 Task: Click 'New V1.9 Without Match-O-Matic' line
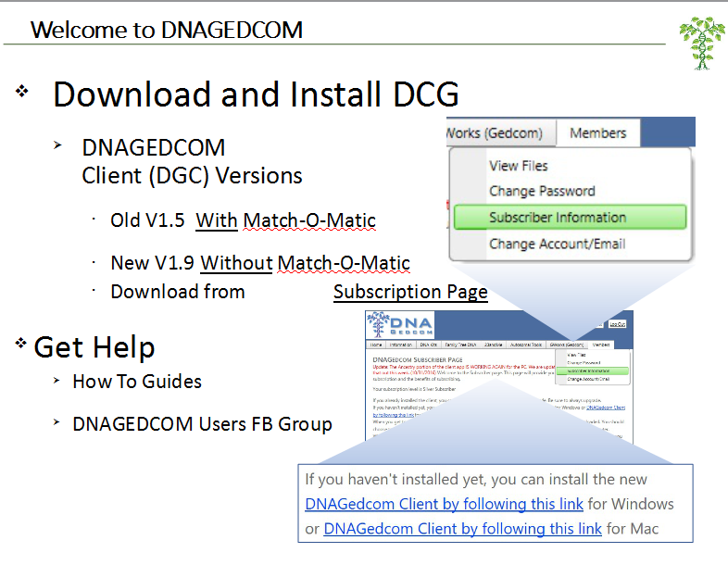(x=260, y=263)
